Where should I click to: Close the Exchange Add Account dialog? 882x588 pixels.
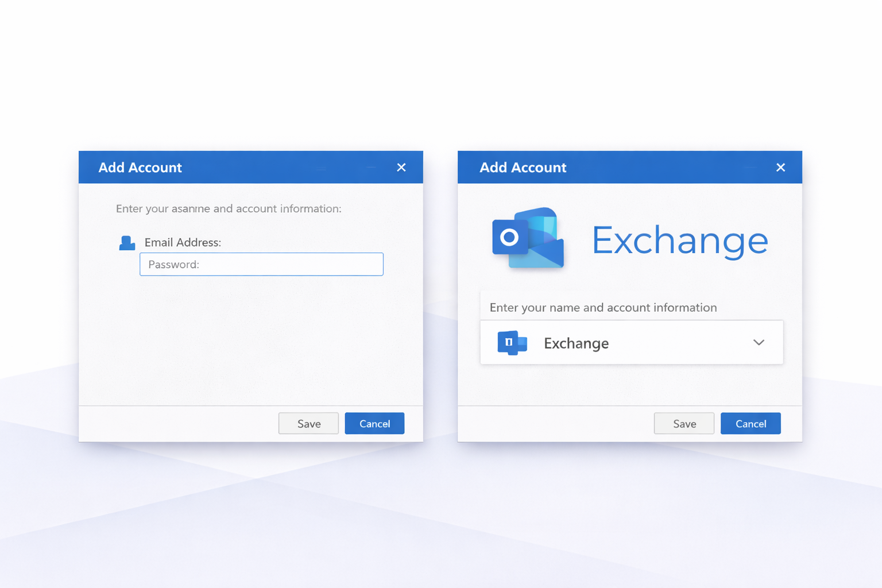pyautogui.click(x=780, y=167)
